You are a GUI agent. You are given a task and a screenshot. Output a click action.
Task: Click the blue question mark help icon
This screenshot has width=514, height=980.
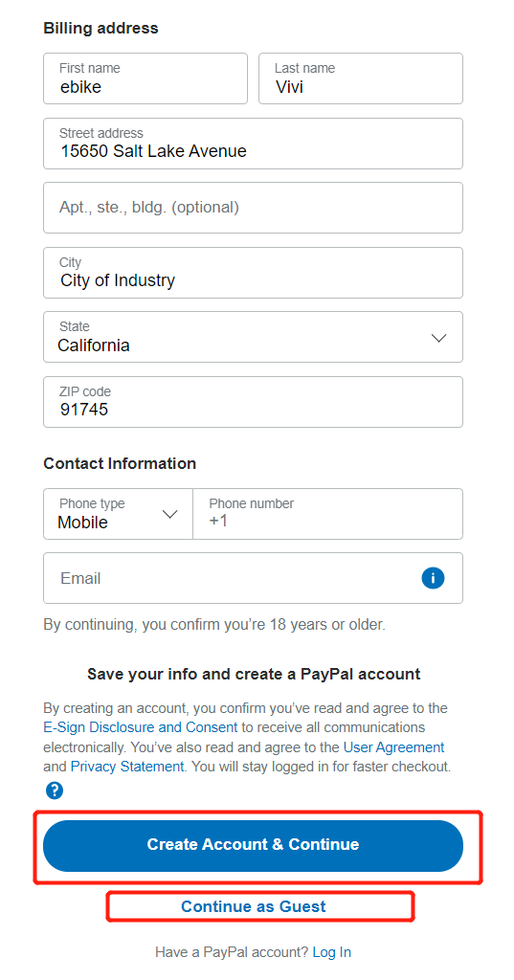click(55, 791)
